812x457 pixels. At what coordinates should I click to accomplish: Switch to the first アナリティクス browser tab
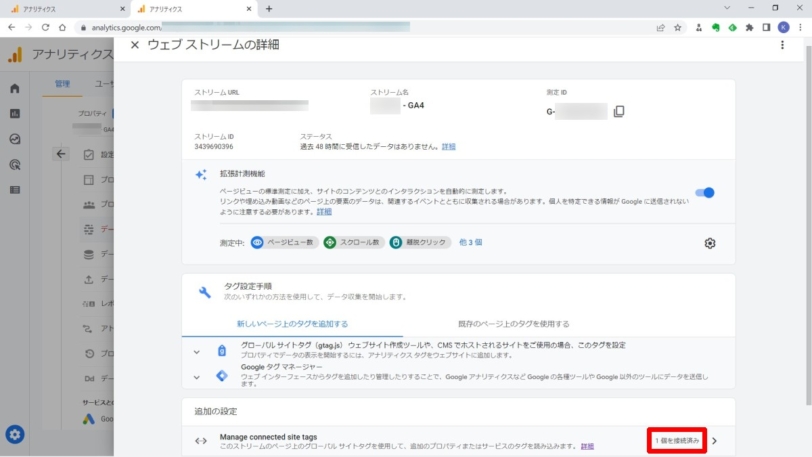65,9
